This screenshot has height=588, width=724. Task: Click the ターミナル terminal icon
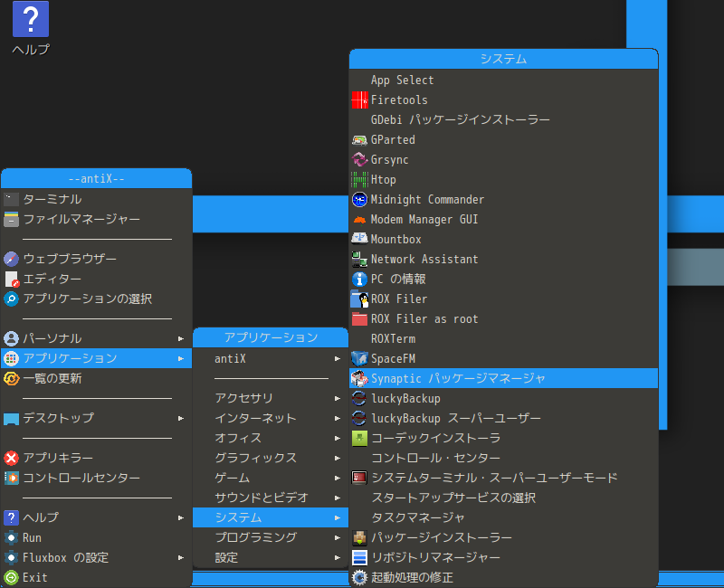pos(11,199)
